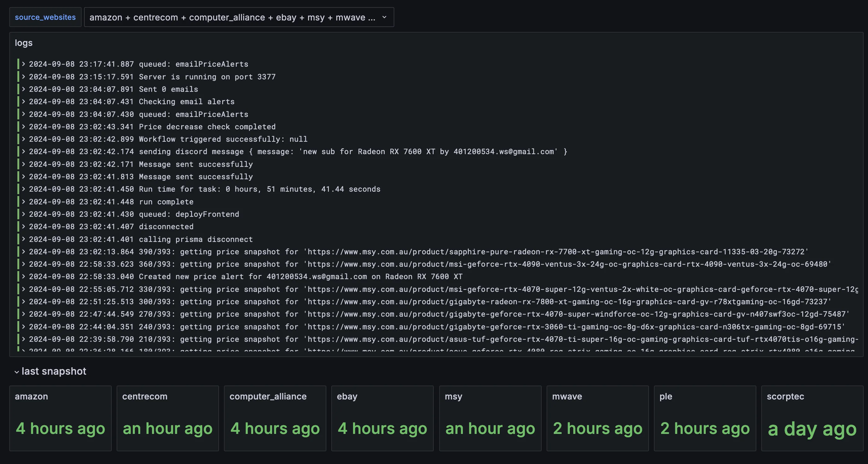Click the centrecom panel title
Image resolution: width=868 pixels, height=464 pixels.
point(145,397)
